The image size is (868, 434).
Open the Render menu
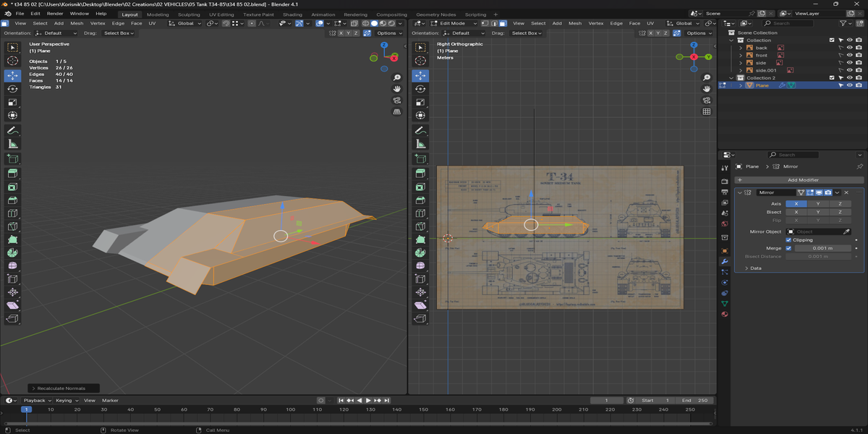(55, 14)
